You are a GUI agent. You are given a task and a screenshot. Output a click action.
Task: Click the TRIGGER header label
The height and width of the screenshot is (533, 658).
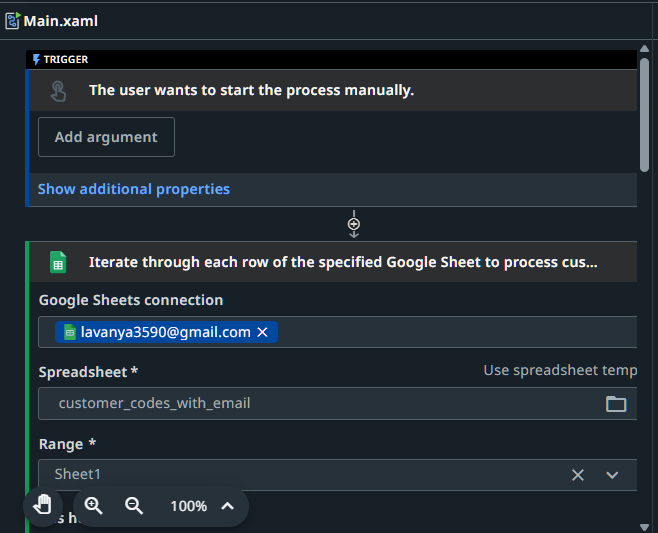[x=66, y=60]
